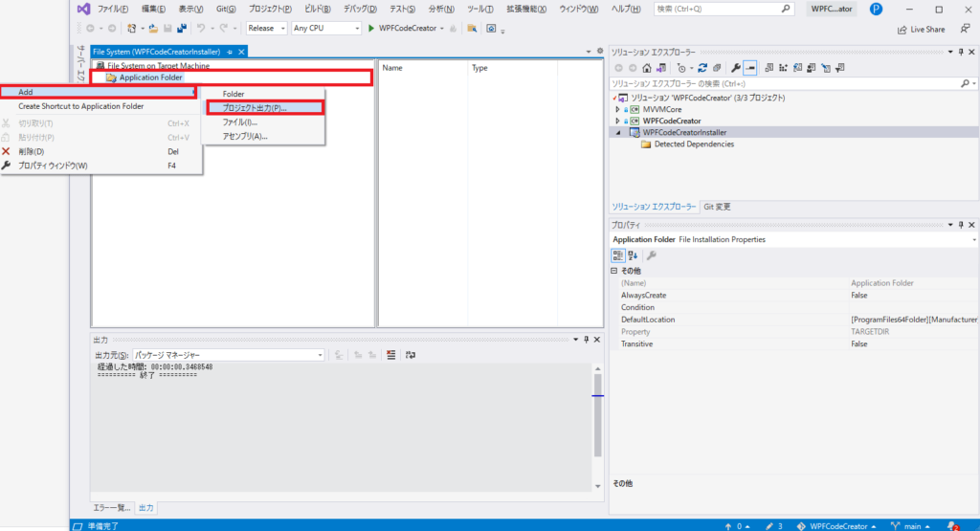Open the ツール(T) menu
The width and height of the screenshot is (980, 531).
[x=480, y=9]
